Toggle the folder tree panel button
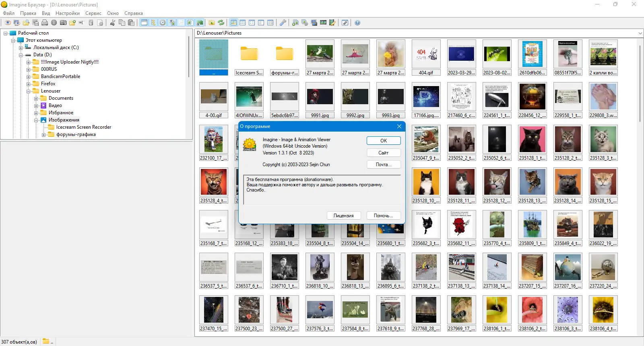The height and width of the screenshot is (346, 644). pyautogui.click(x=153, y=23)
